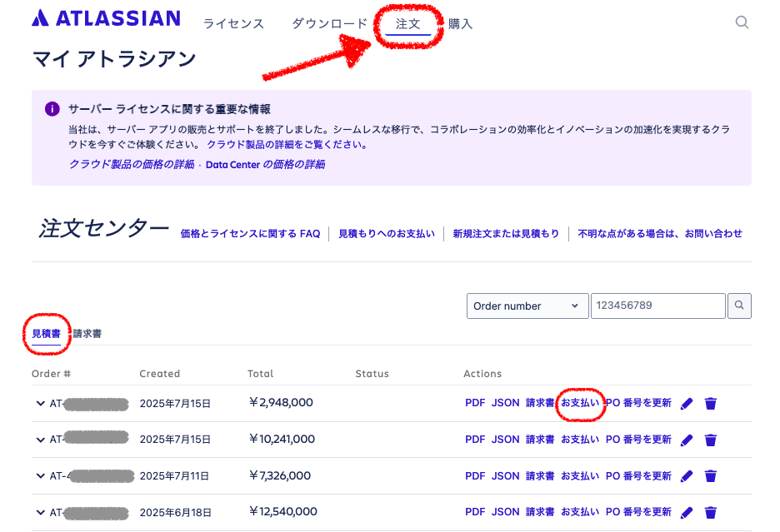This screenshot has width=780, height=532.
Task: Click pencil icon for the ¥7,326,000 quote
Action: [x=687, y=476]
